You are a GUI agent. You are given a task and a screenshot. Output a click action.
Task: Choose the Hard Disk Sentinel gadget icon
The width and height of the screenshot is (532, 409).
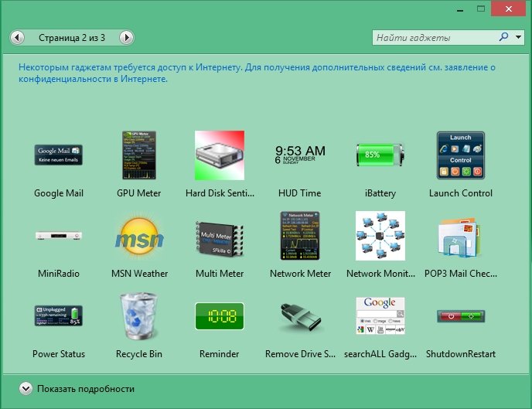pos(220,155)
